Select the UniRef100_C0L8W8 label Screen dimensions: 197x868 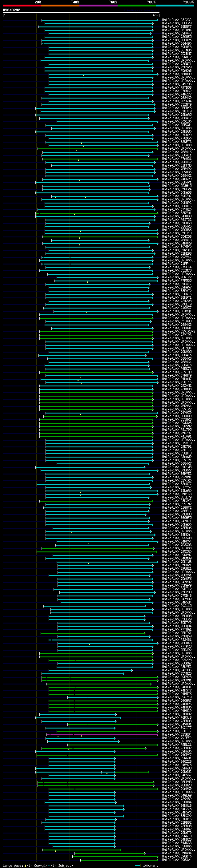pyautogui.click(x=177, y=514)
